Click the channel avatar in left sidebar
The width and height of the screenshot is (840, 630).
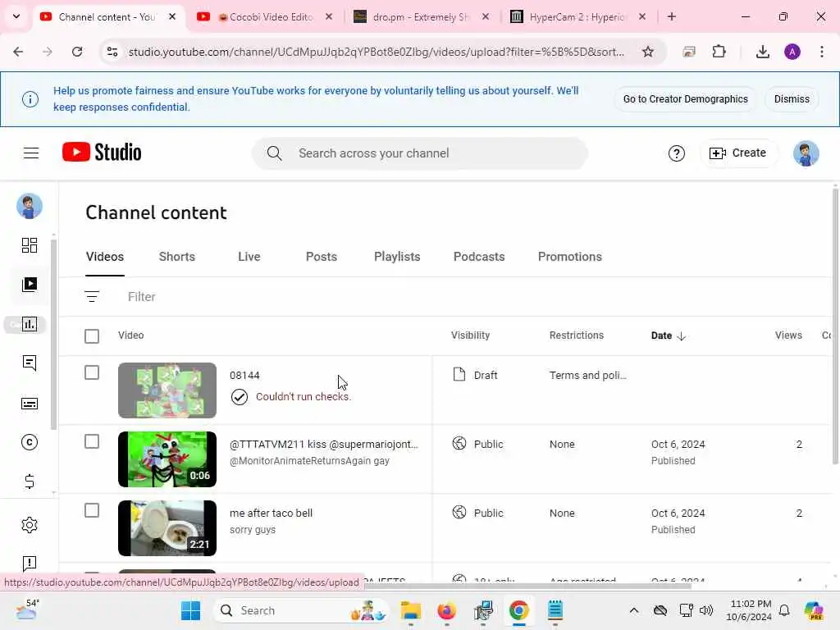(x=30, y=206)
